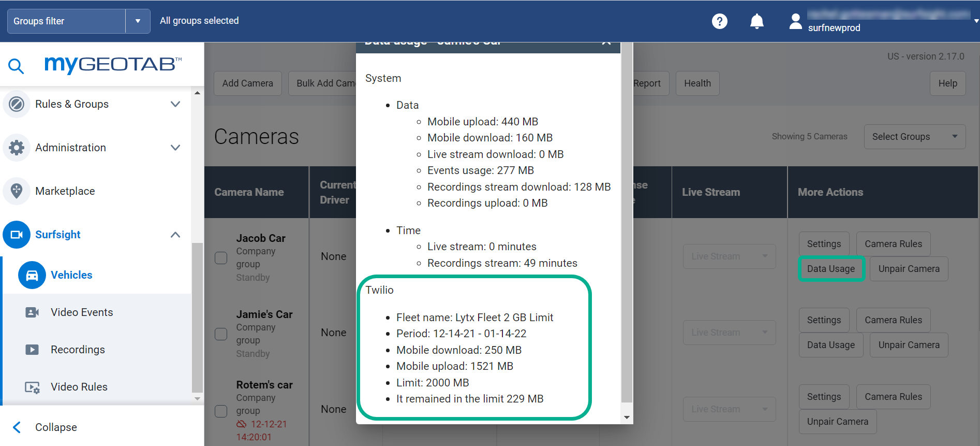Click dialog scrollbar down arrow

tap(627, 418)
